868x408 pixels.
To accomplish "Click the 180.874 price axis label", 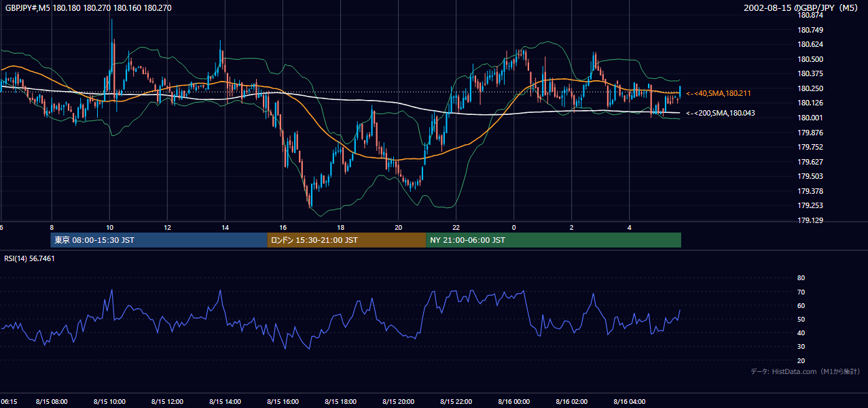I will pos(811,15).
